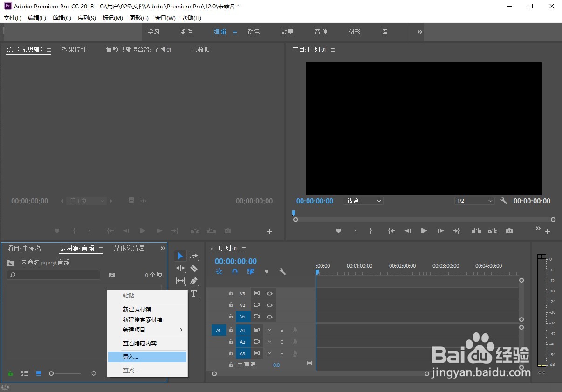The height and width of the screenshot is (392, 562).
Task: Step forward one frame in Program monitor
Action: [x=440, y=230]
